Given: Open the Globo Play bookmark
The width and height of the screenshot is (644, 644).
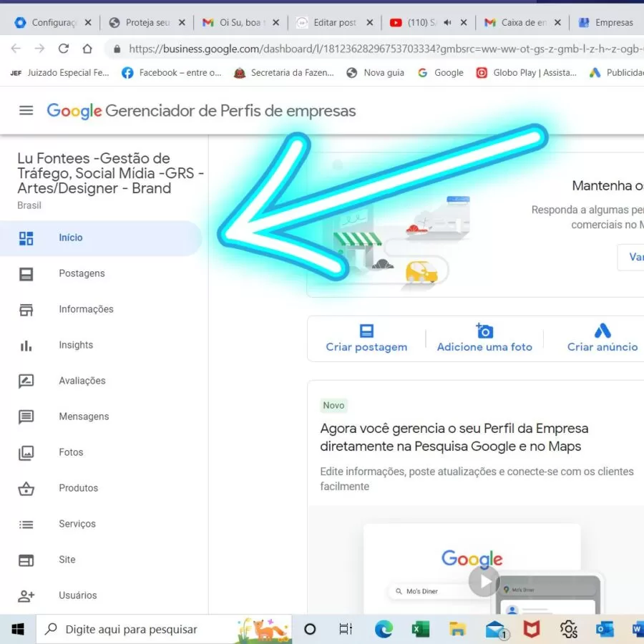Looking at the screenshot, I should pos(526,73).
